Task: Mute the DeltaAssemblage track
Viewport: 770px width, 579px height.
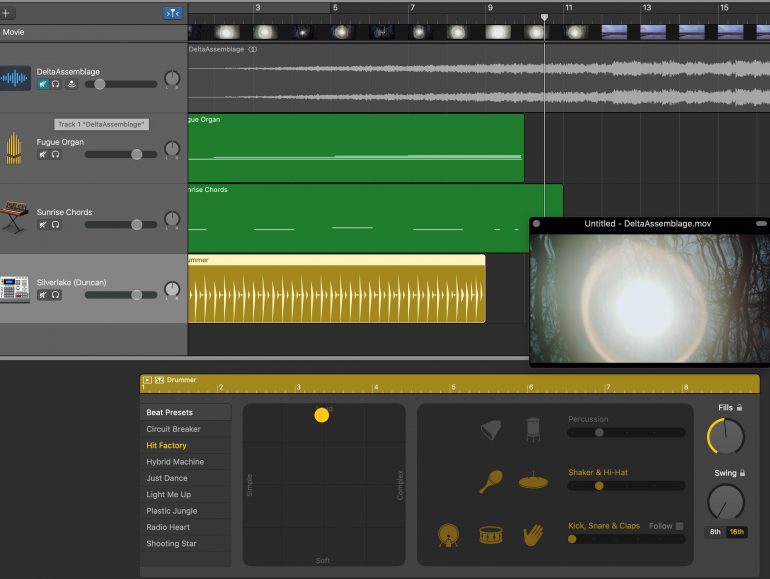Action: [43, 85]
